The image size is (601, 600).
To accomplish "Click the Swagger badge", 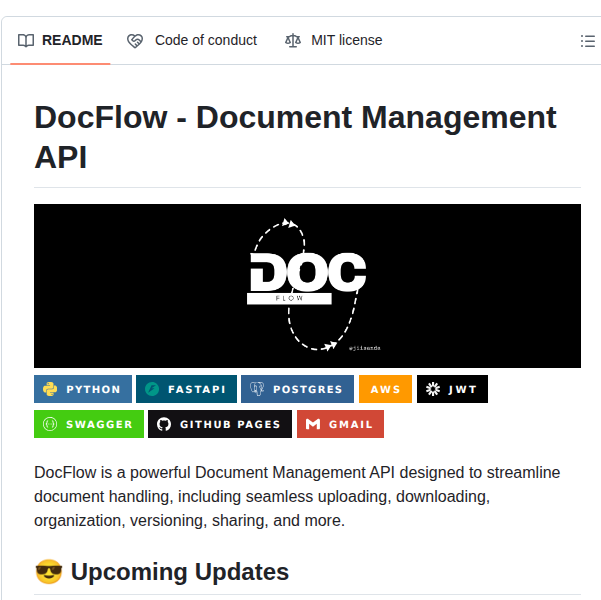I will [89, 424].
